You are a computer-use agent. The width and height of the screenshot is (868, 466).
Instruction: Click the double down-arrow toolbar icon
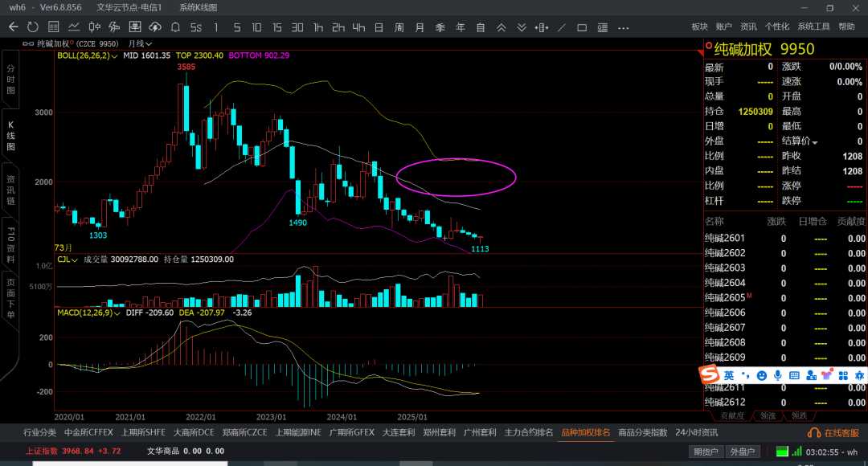(522, 27)
